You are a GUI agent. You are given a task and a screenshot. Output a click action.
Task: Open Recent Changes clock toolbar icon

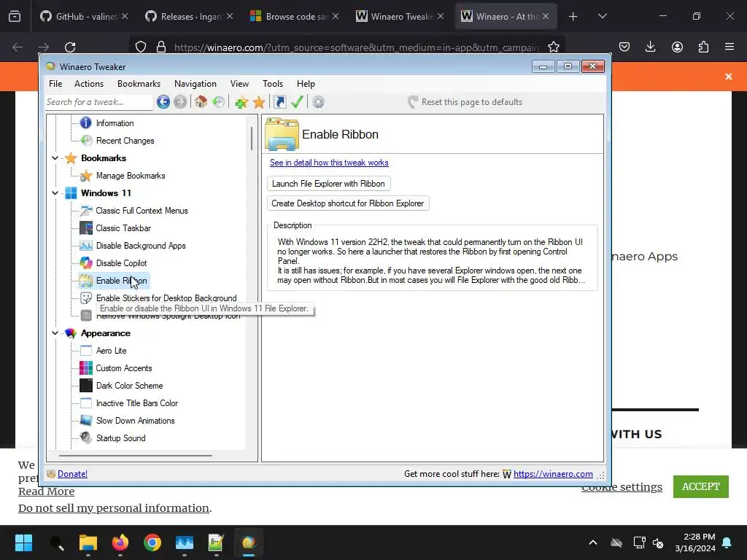pos(218,102)
